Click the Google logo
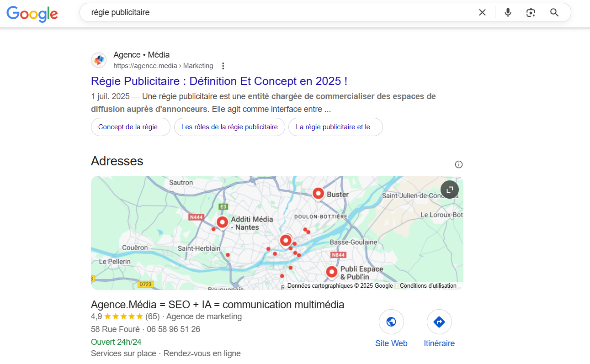Screen dimensions: 590x364 32,13
